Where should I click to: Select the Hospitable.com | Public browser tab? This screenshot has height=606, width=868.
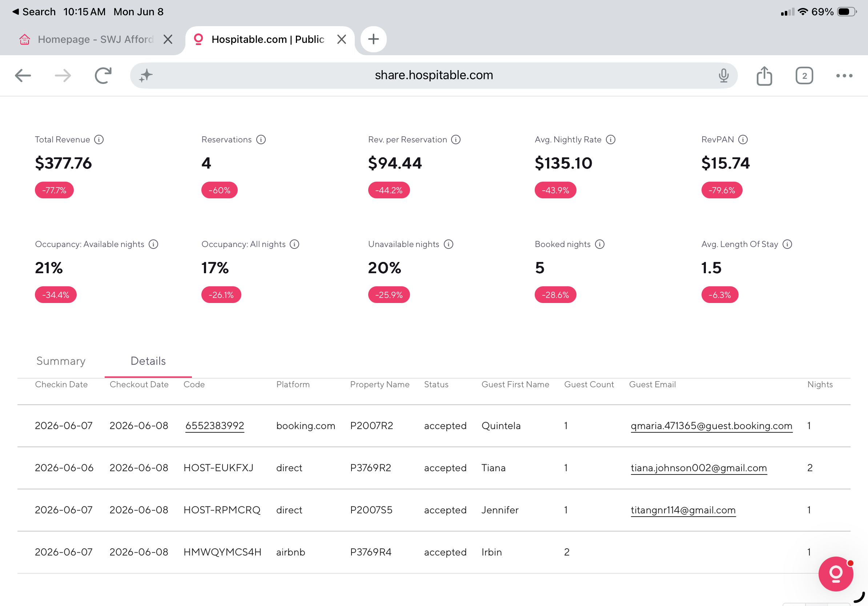(268, 39)
